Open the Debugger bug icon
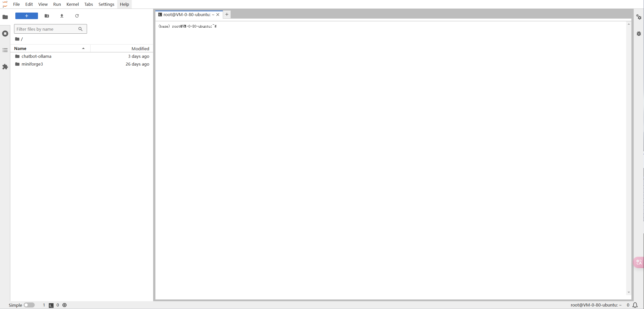The image size is (644, 309). (639, 33)
